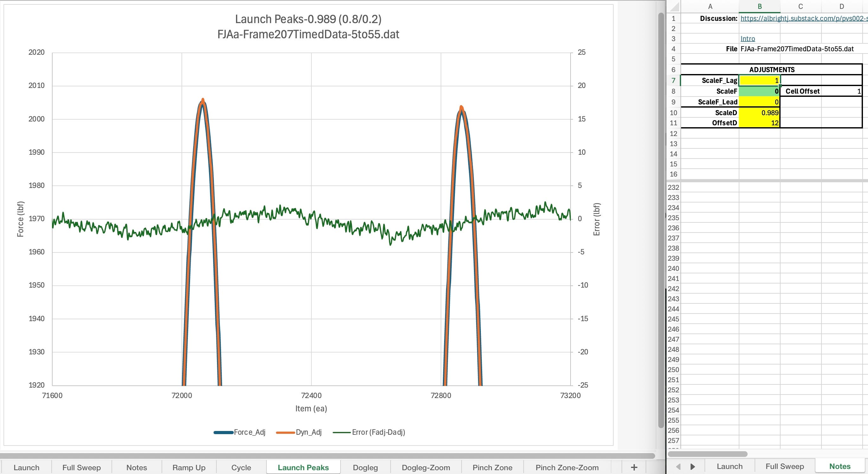The width and height of the screenshot is (868, 474).
Task: Click the next sheet arrow in right pane
Action: (x=693, y=467)
